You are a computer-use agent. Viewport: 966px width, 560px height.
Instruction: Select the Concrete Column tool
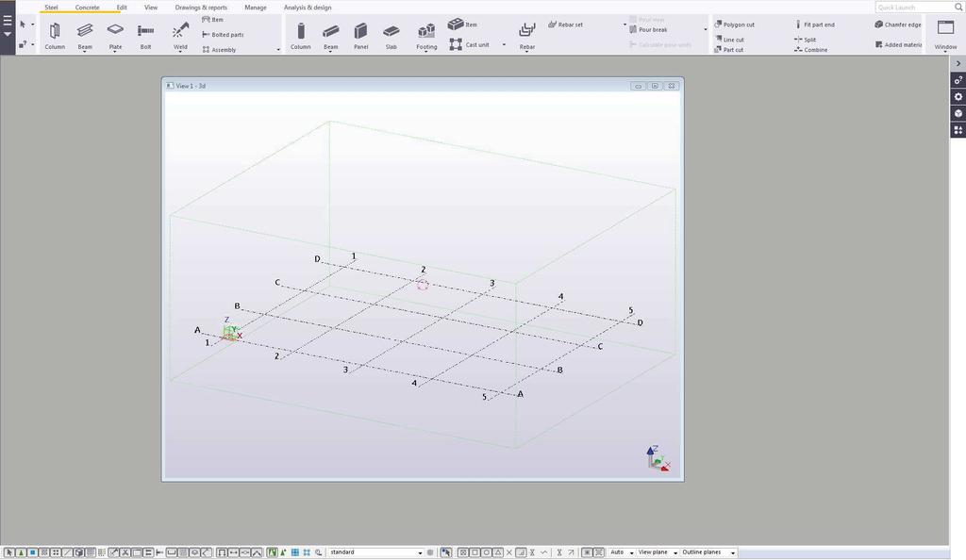301,35
